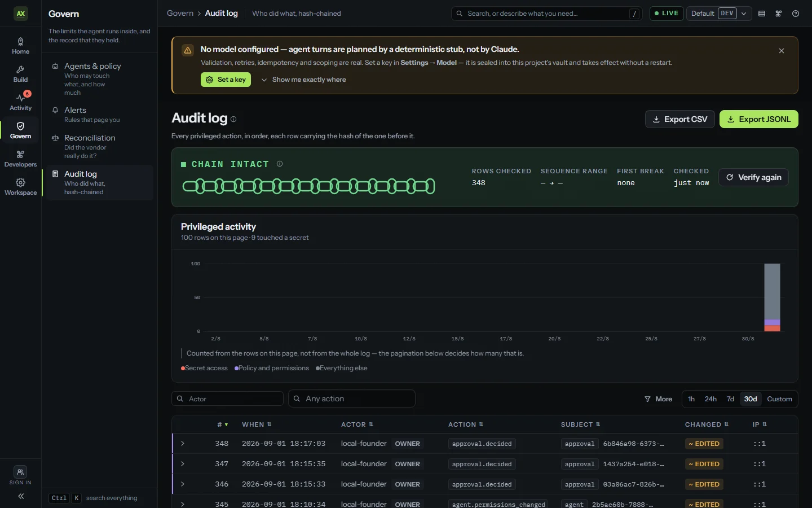This screenshot has height=508, width=812.
Task: Open the Workspace settings section
Action: [21, 187]
